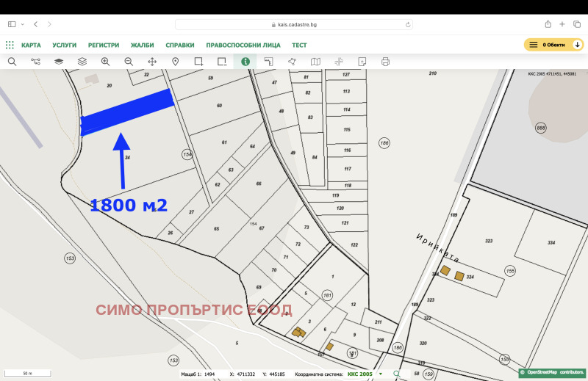588x381 pixels.
Task: Click the print map icon
Action: coord(385,62)
